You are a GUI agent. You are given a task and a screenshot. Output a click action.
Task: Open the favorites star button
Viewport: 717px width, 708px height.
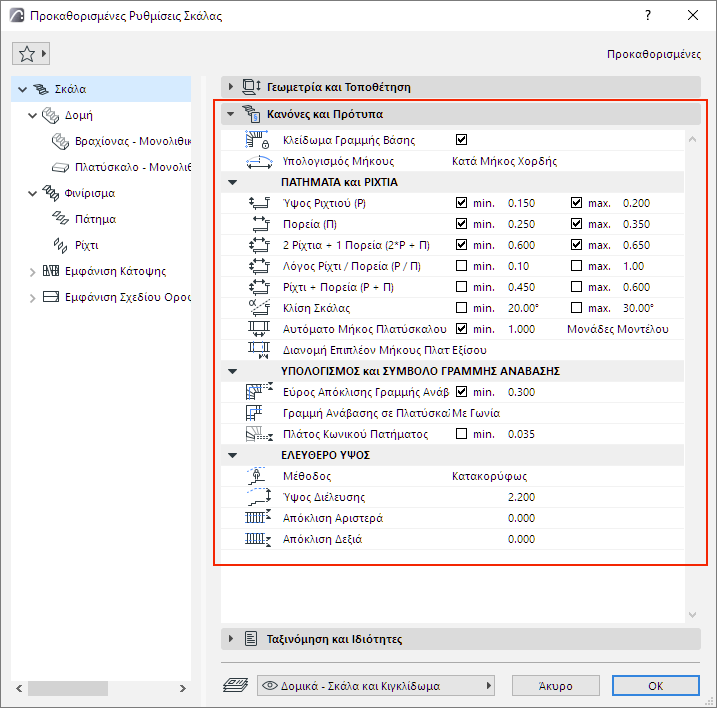pyautogui.click(x=31, y=54)
